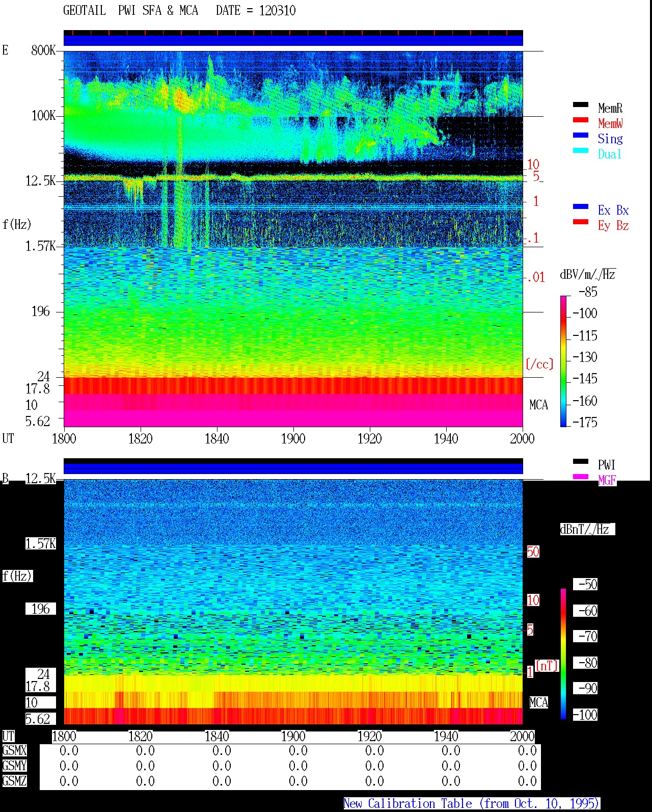This screenshot has width=652, height=812.
Task: Click the MemR legend label
Action: click(610, 108)
